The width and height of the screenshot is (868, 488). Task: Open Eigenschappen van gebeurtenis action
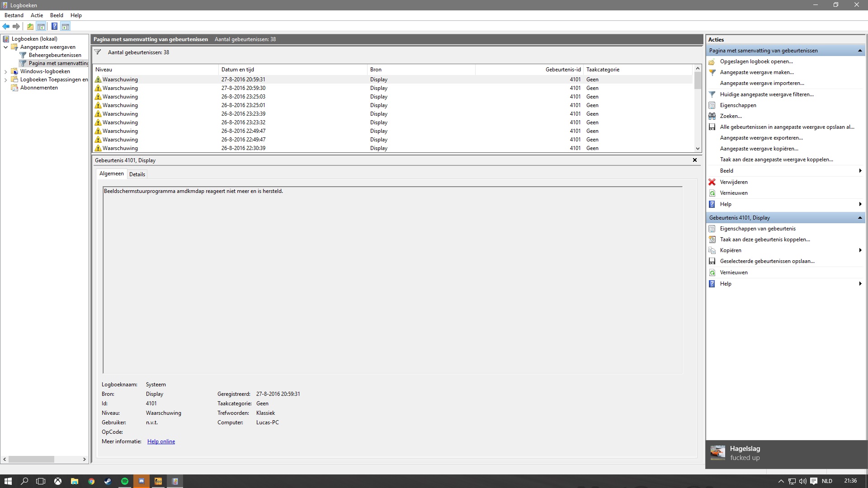pos(758,229)
